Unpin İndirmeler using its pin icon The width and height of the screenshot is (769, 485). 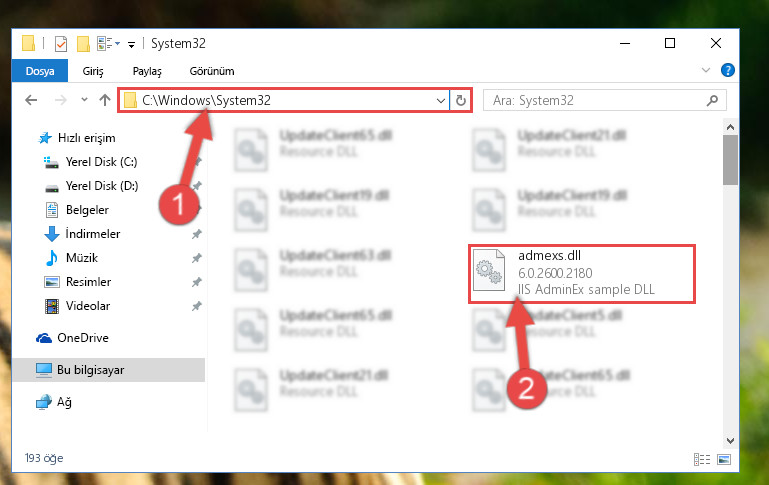[197, 234]
